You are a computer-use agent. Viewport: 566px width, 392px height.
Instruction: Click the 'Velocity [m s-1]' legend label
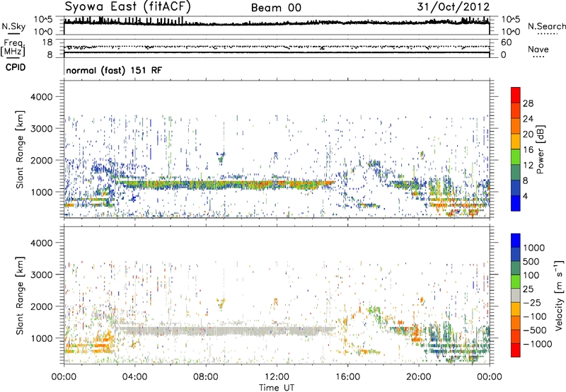point(559,295)
